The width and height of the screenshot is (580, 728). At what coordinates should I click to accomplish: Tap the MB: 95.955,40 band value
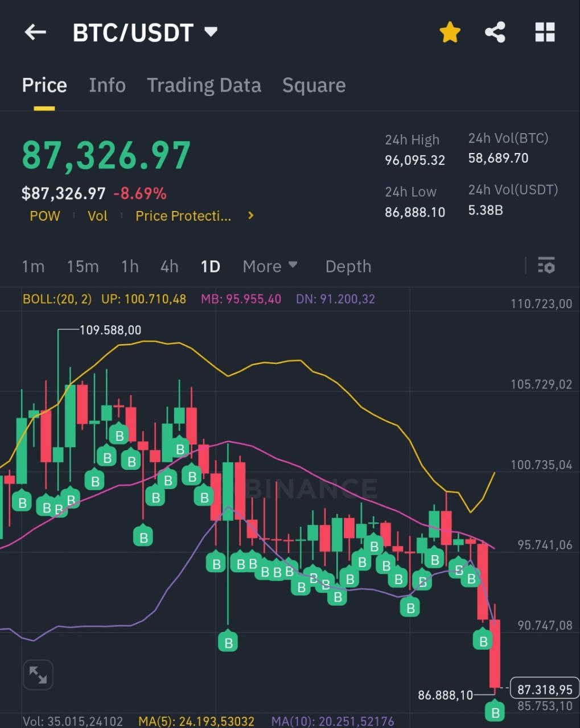(241, 299)
